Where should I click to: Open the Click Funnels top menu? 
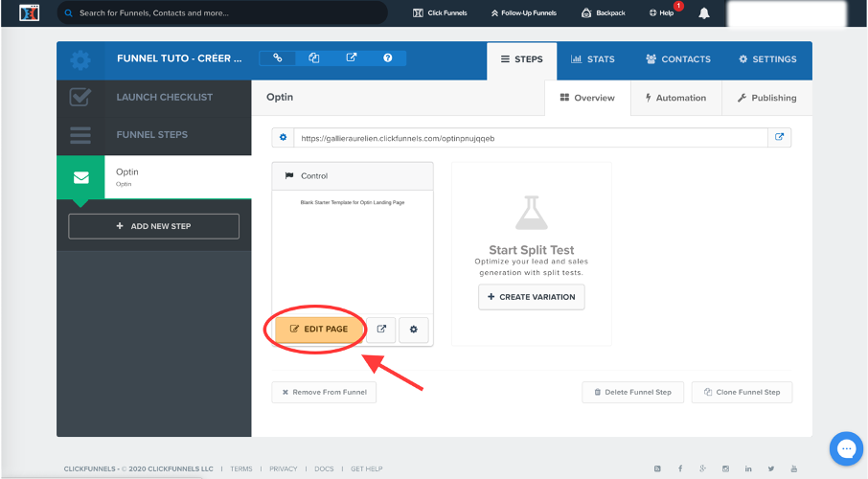click(440, 12)
